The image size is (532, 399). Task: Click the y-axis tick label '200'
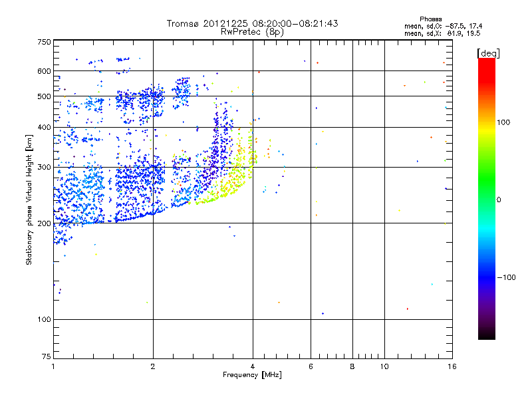pos(44,223)
